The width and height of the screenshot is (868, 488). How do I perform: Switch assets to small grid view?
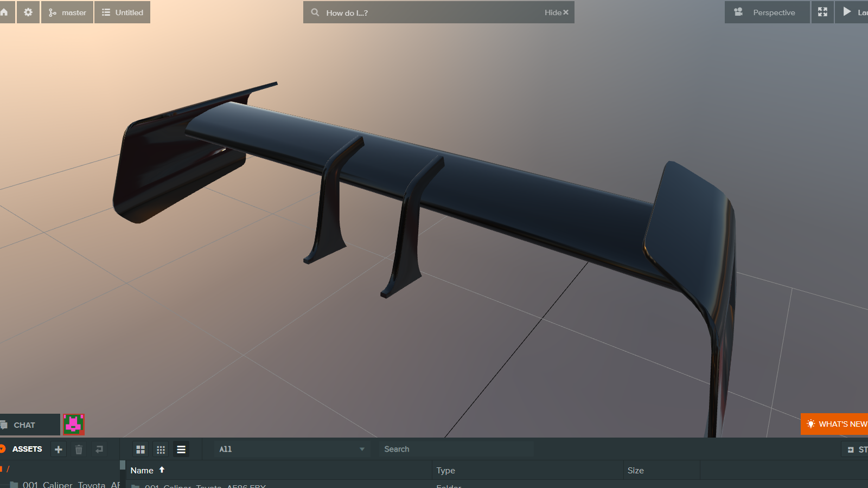coord(161,450)
